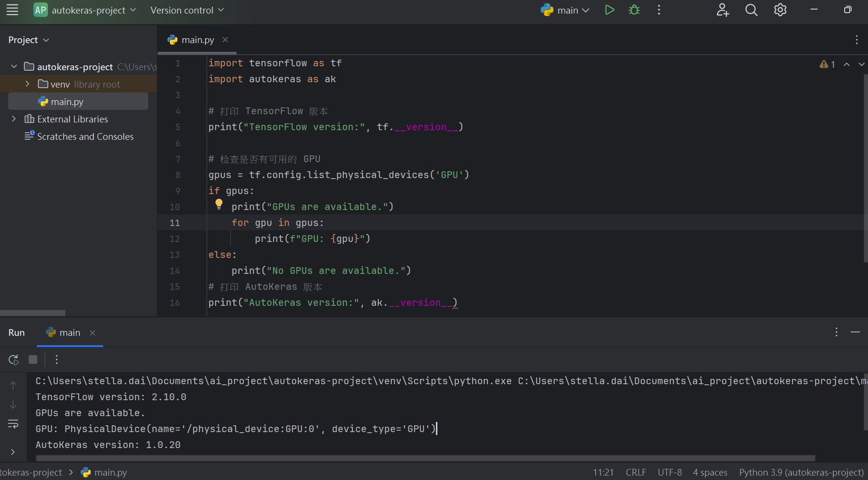Click console horizontal scrollbar
This screenshot has width=868, height=480.
point(425,458)
